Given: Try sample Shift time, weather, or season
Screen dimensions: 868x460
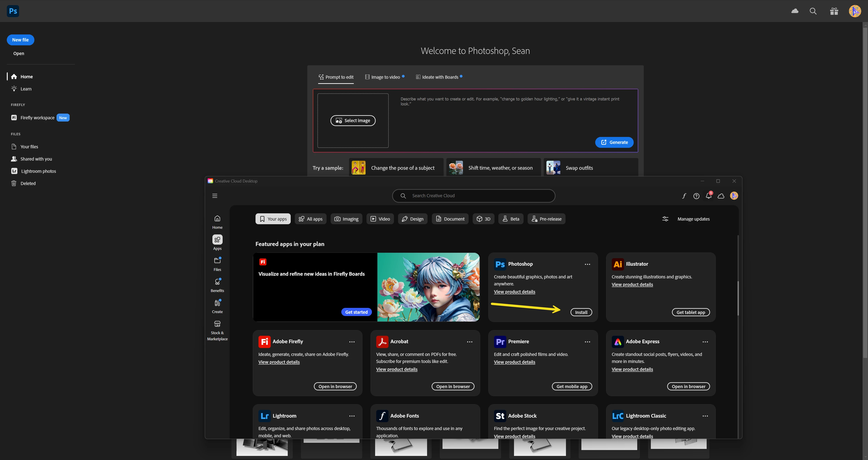Looking at the screenshot, I should (x=494, y=168).
